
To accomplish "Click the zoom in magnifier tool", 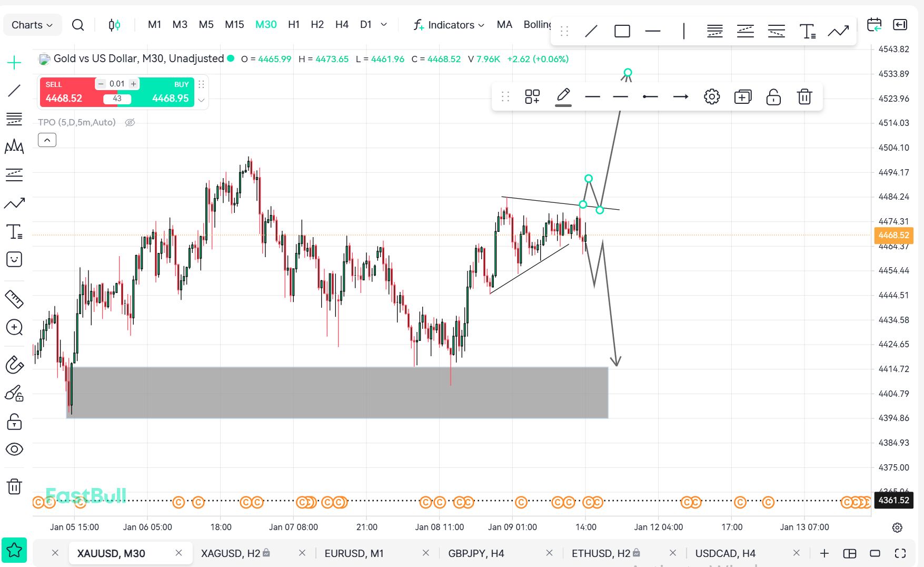I will pos(14,327).
